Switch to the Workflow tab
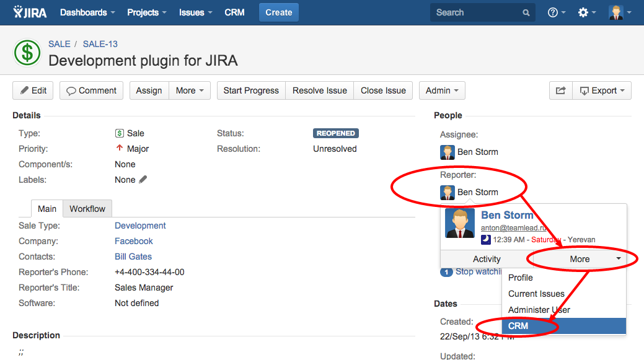Image resolution: width=644 pixels, height=360 pixels. pos(87,209)
